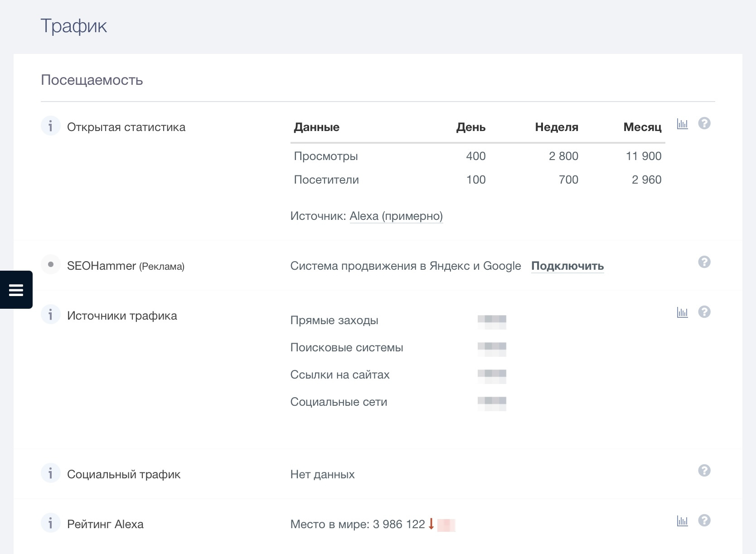Viewport: 756px width, 554px height.
Task: Click the weekly visitors value 700
Action: 568,180
